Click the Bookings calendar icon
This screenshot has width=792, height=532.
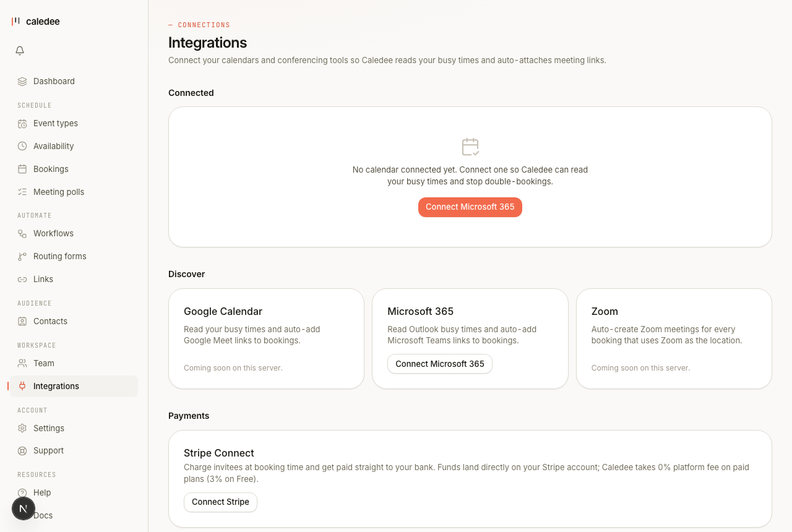pyautogui.click(x=22, y=169)
